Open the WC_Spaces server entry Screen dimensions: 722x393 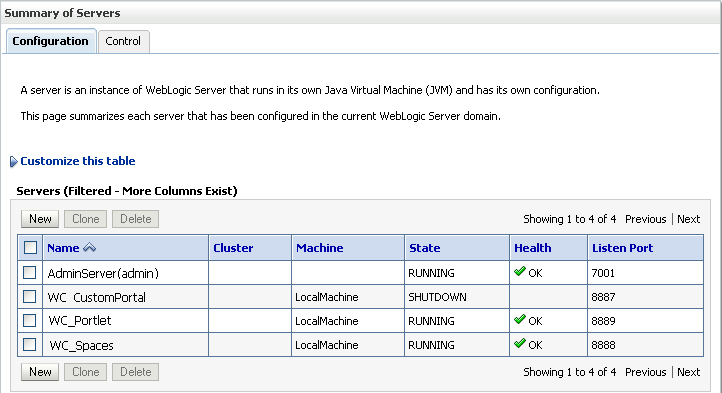pos(81,346)
